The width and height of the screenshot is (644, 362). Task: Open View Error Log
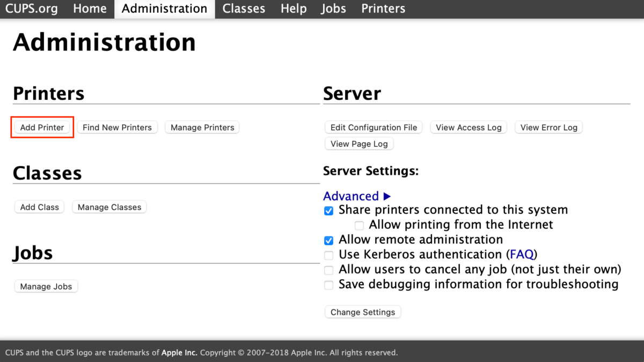click(548, 128)
